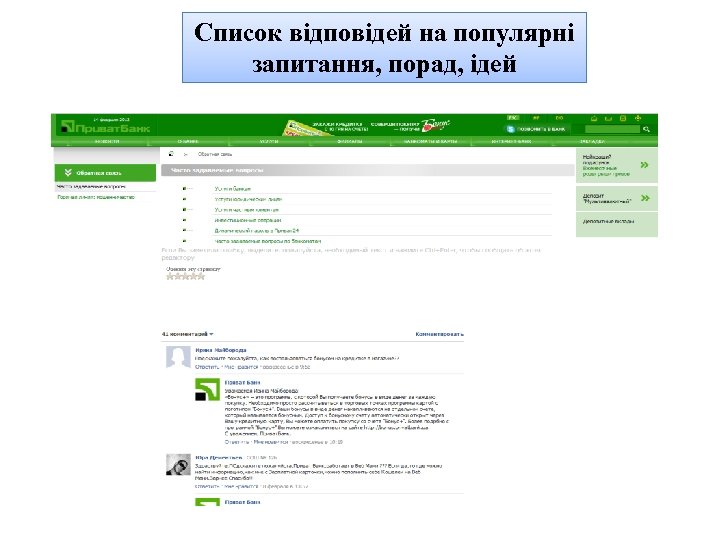Click the magnifier search icon
Viewport: 720px width, 540px height.
click(647, 129)
